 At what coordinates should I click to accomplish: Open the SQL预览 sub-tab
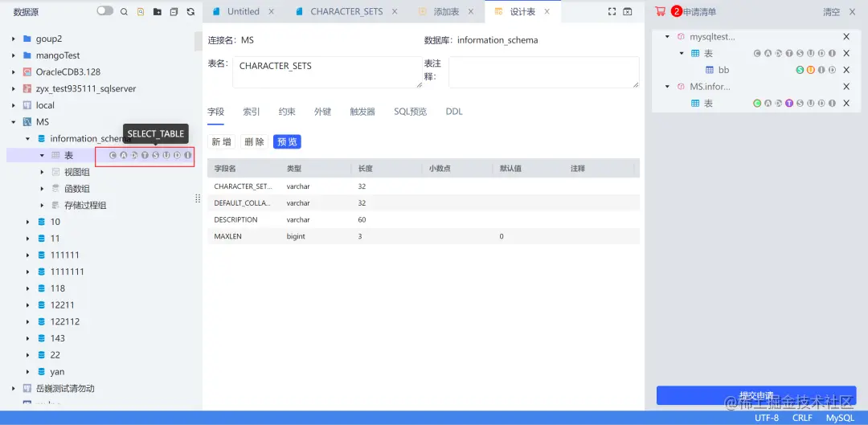point(410,112)
